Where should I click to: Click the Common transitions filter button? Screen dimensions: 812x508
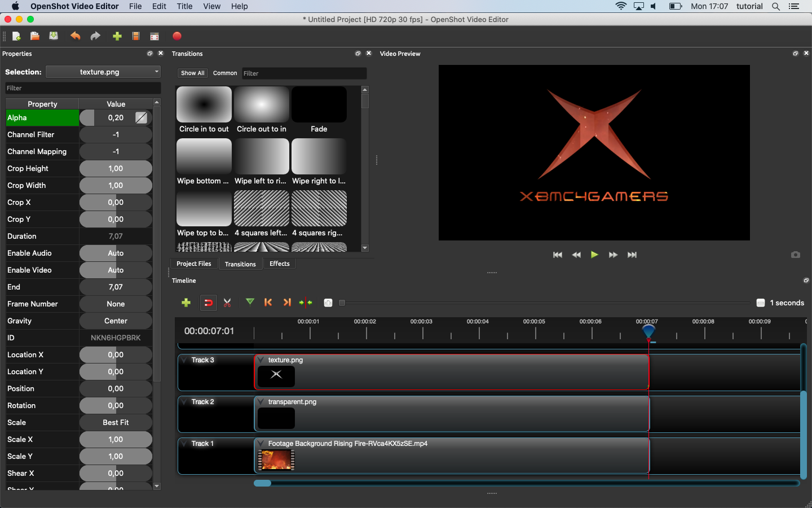pos(225,73)
